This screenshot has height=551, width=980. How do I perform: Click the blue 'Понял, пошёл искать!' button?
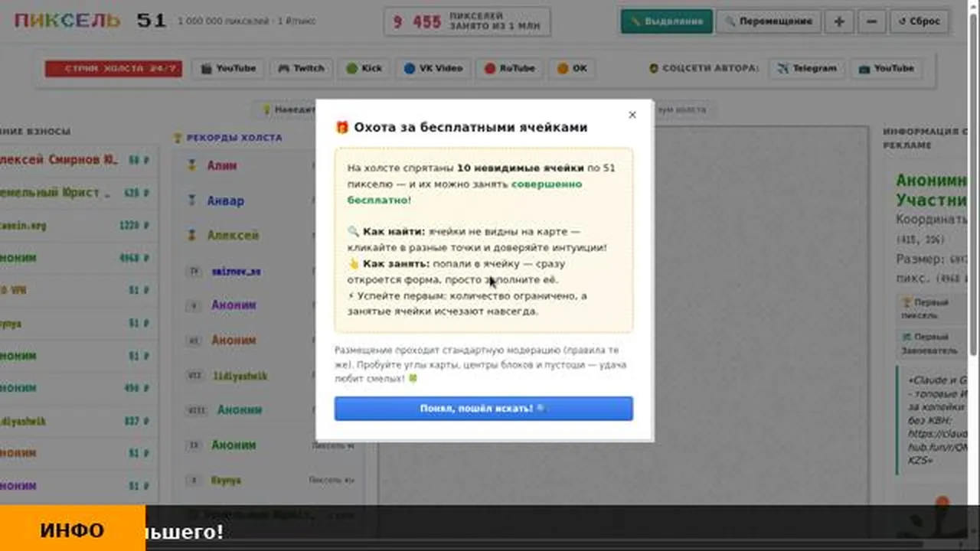point(483,409)
